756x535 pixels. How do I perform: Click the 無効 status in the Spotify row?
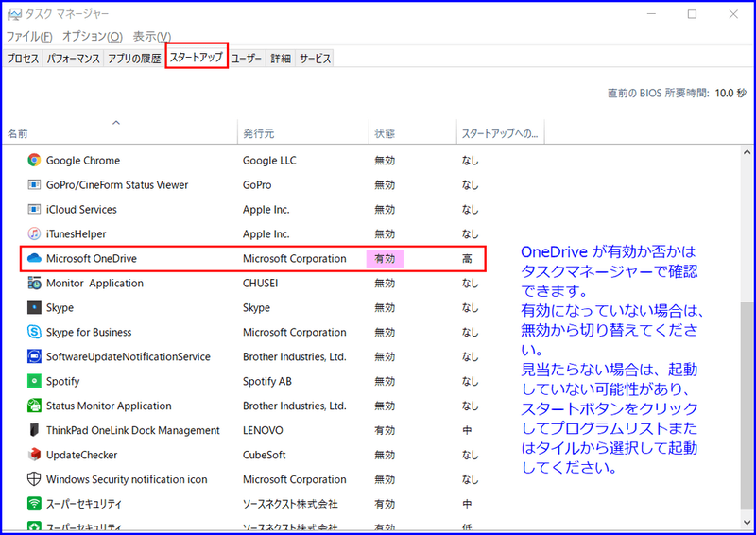385,381
